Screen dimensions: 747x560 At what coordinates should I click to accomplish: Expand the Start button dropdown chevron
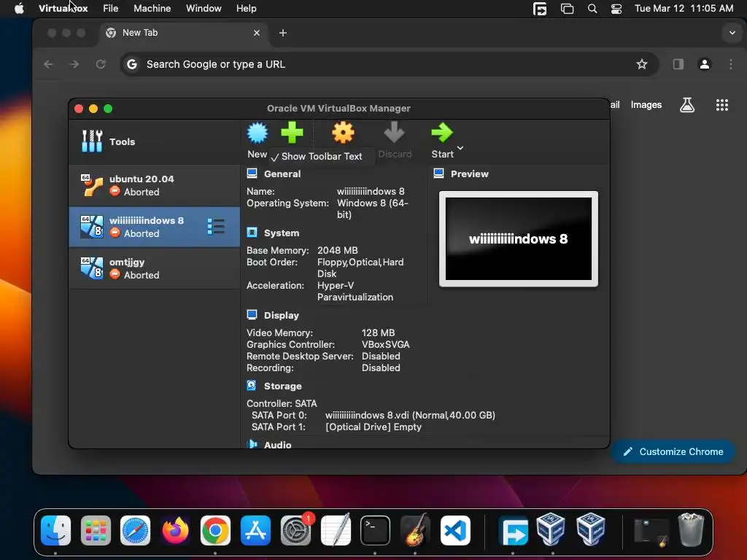pos(460,147)
